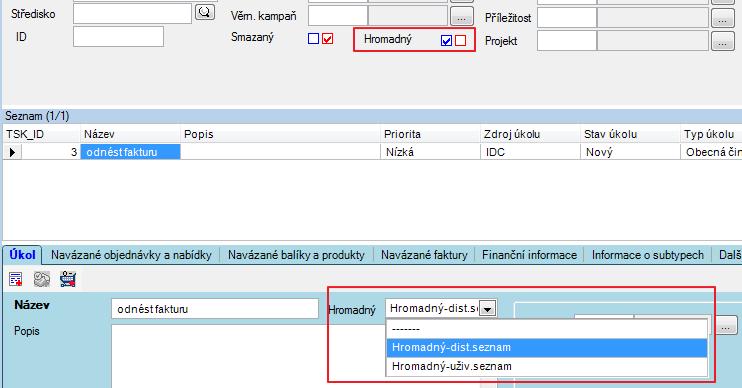The width and height of the screenshot is (742, 388).
Task: Select the blank dashes option in Hromadný list
Action: tap(547, 329)
